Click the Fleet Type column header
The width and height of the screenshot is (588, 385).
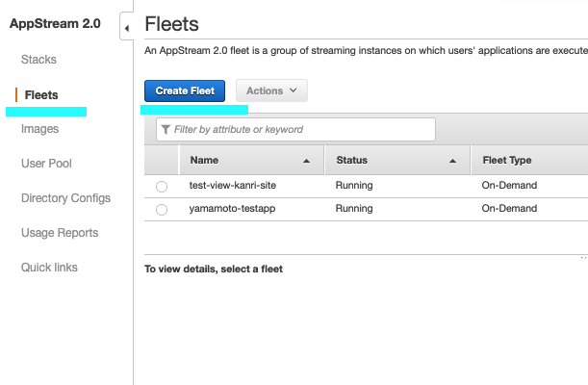coord(529,160)
